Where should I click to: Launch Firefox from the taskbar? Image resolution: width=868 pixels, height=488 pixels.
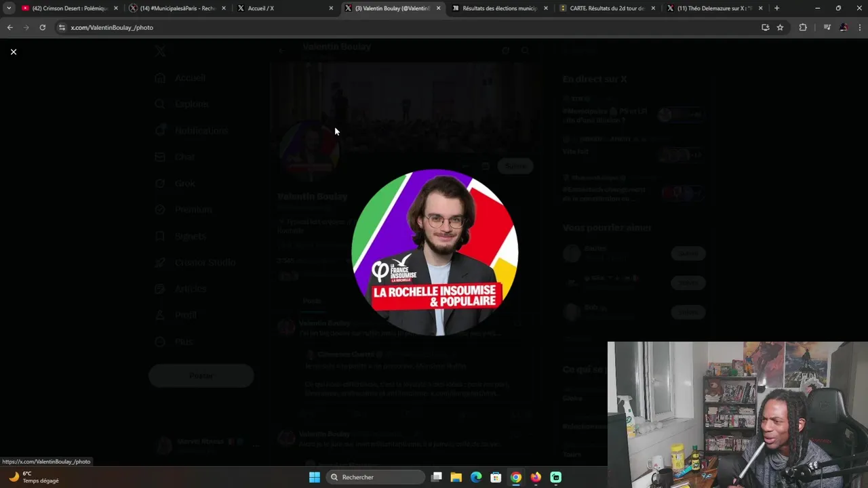[536, 477]
